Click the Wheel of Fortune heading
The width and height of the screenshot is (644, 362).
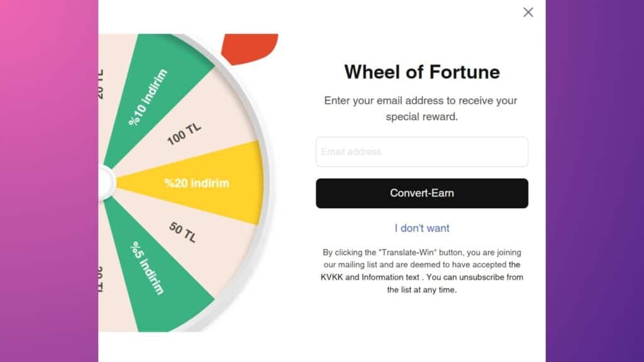tap(421, 72)
